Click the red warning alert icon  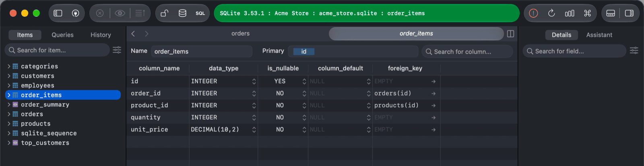click(533, 13)
